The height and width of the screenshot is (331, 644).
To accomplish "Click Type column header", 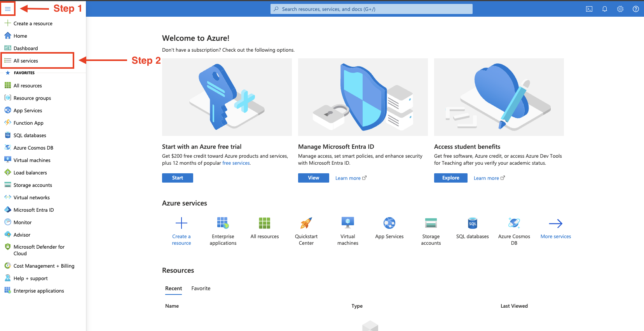I will point(357,306).
